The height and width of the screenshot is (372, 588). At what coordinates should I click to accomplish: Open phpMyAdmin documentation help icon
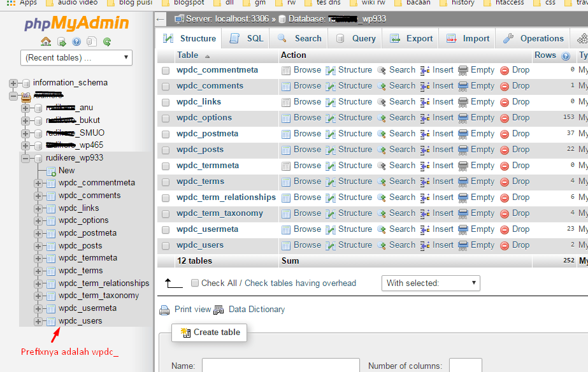coord(76,41)
